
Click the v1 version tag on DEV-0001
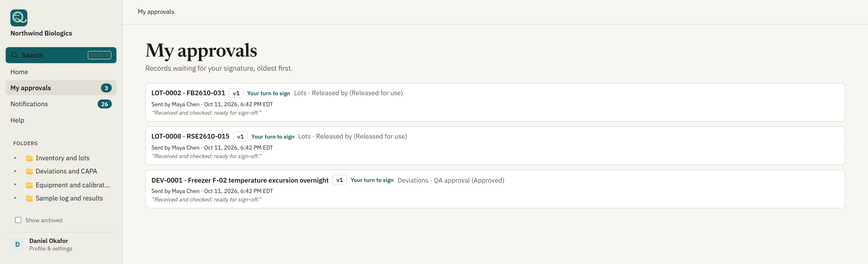339,180
